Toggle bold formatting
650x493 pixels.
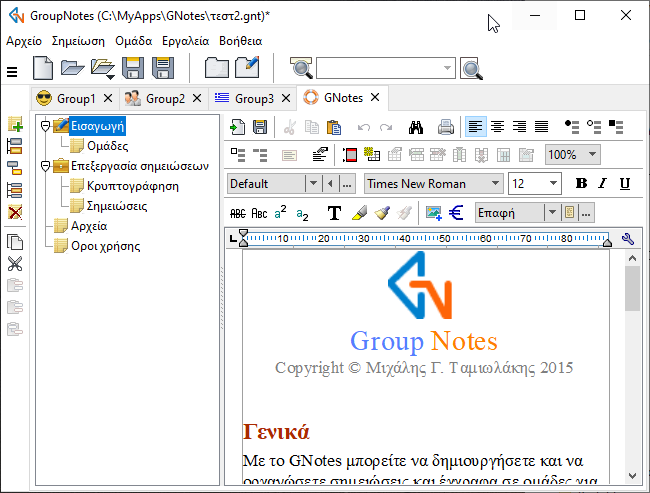click(581, 183)
